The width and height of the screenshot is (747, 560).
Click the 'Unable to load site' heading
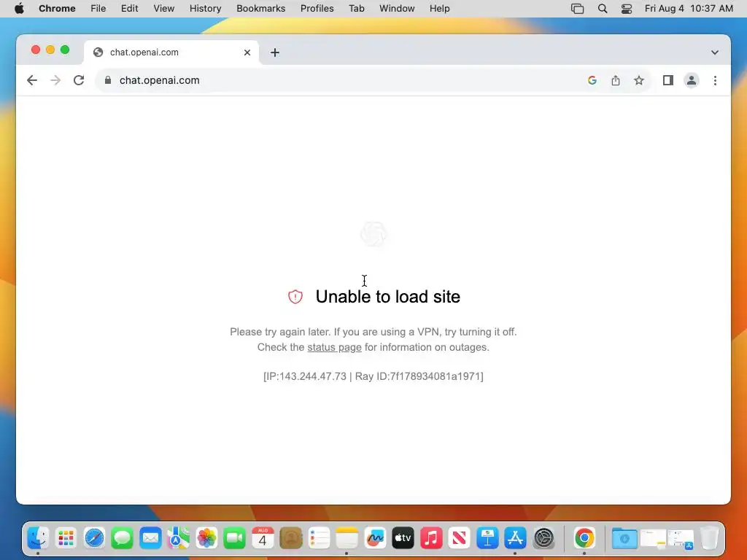click(x=388, y=297)
